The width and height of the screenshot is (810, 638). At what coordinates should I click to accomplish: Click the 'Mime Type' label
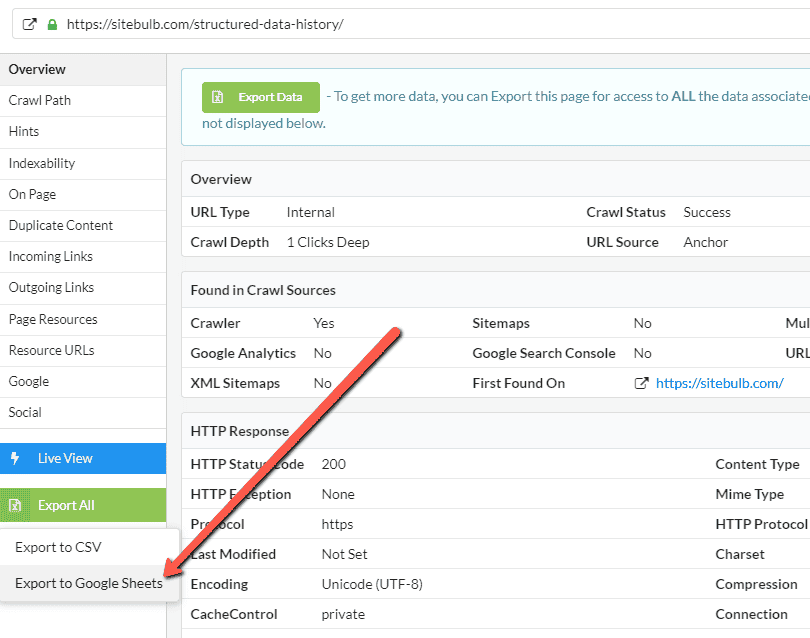(x=750, y=494)
